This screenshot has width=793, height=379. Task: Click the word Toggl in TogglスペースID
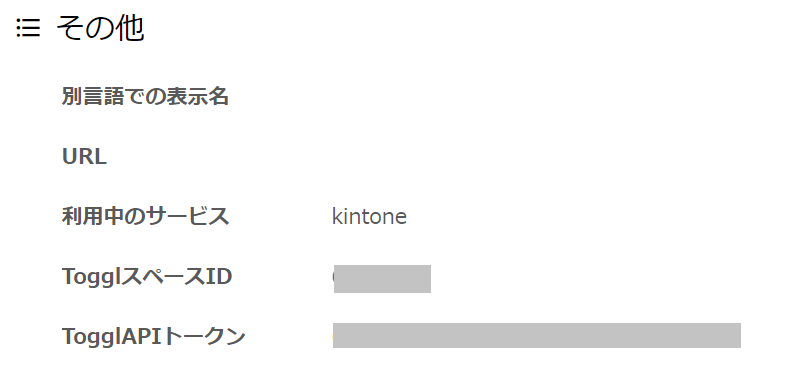pos(90,277)
